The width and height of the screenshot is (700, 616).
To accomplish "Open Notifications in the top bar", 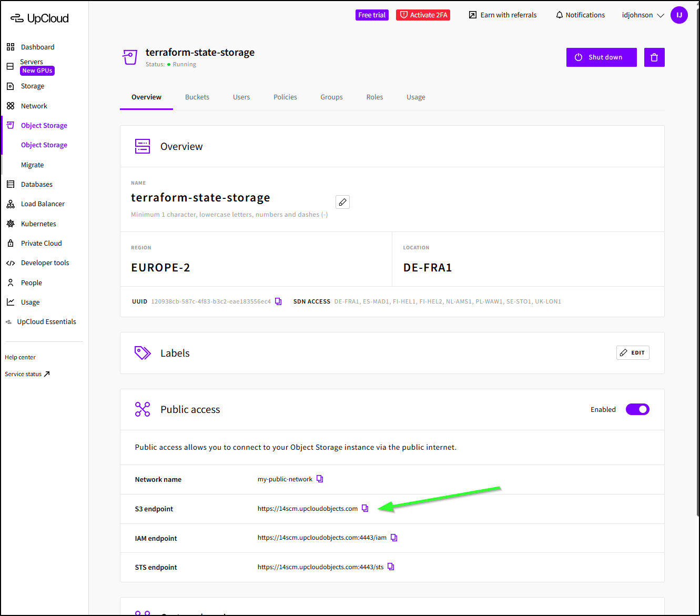I will click(580, 15).
